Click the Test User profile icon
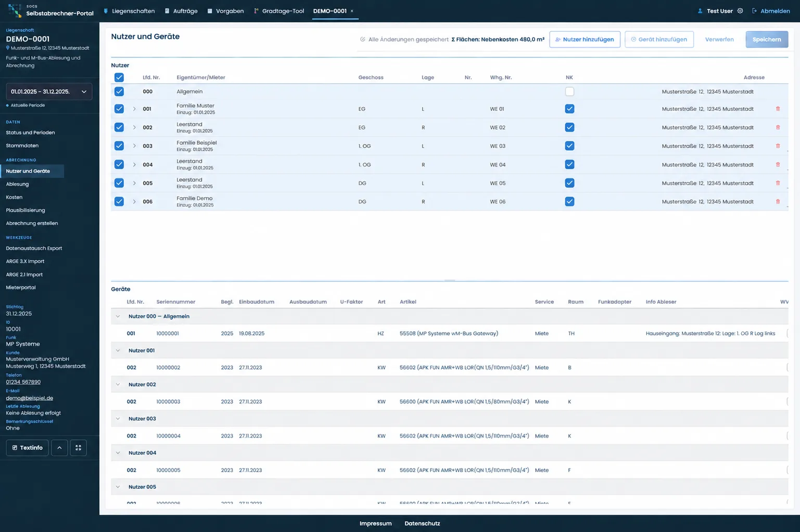800x532 pixels. pos(700,11)
